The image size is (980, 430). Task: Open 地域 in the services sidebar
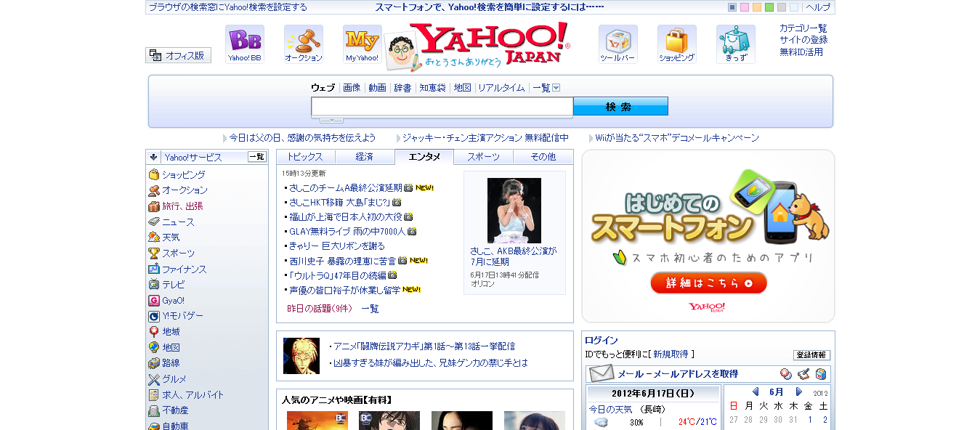[171, 332]
